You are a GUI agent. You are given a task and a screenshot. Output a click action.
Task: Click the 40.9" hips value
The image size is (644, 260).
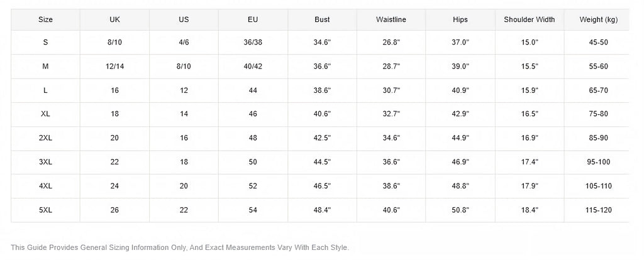point(460,90)
